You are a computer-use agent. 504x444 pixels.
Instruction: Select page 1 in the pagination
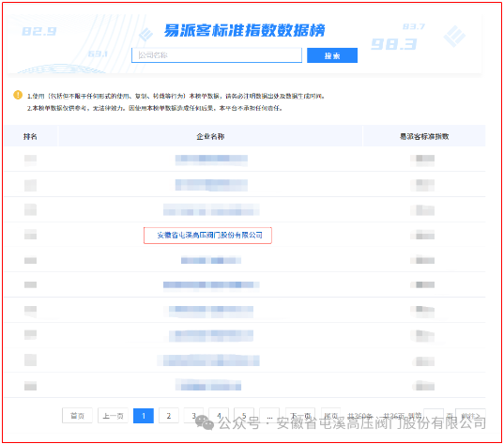tap(144, 416)
